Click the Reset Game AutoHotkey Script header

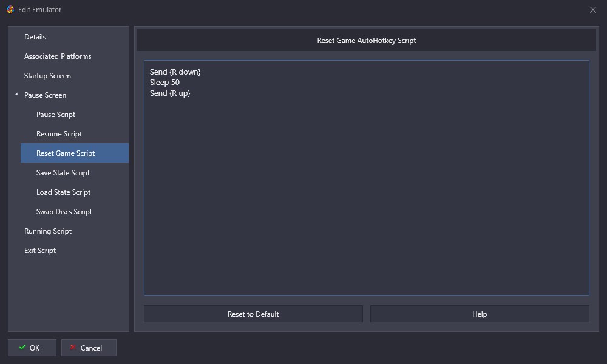click(367, 40)
